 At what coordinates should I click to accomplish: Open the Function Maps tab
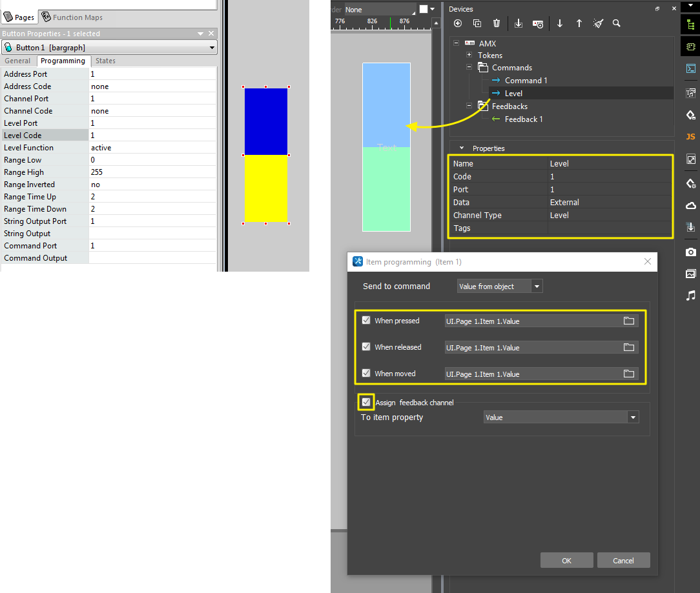72,17
